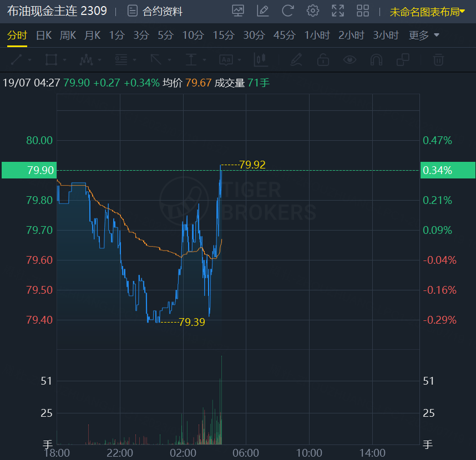Click the 14:00 time axis label

pyautogui.click(x=372, y=453)
